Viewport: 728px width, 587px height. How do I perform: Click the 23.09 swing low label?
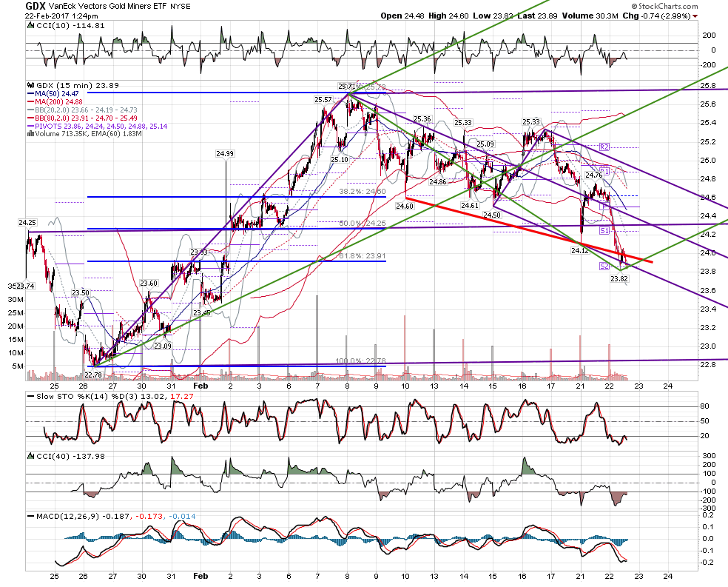(163, 346)
